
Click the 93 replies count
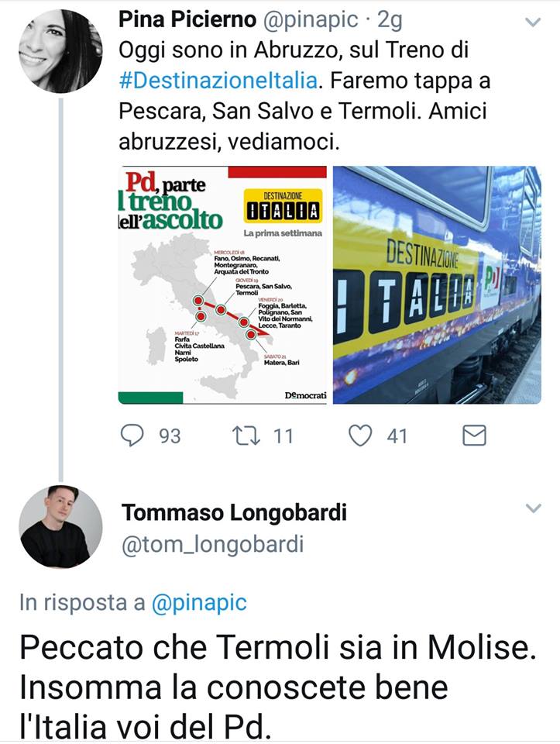(x=169, y=436)
